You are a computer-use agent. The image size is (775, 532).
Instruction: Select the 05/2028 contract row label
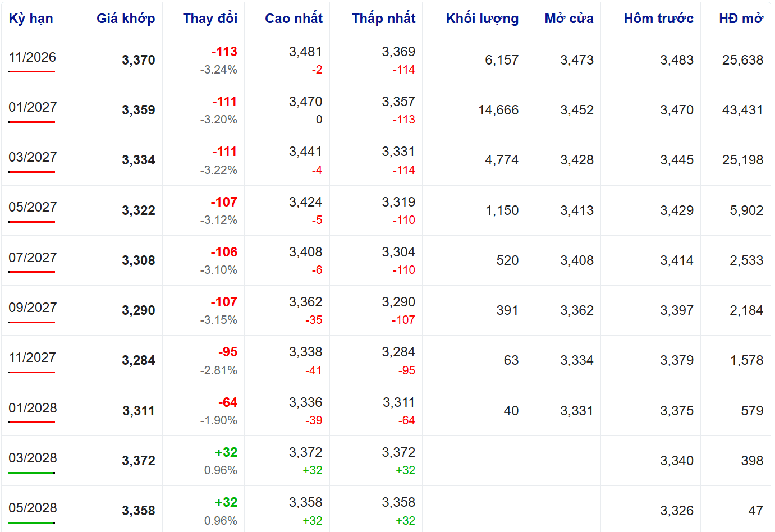tap(33, 508)
